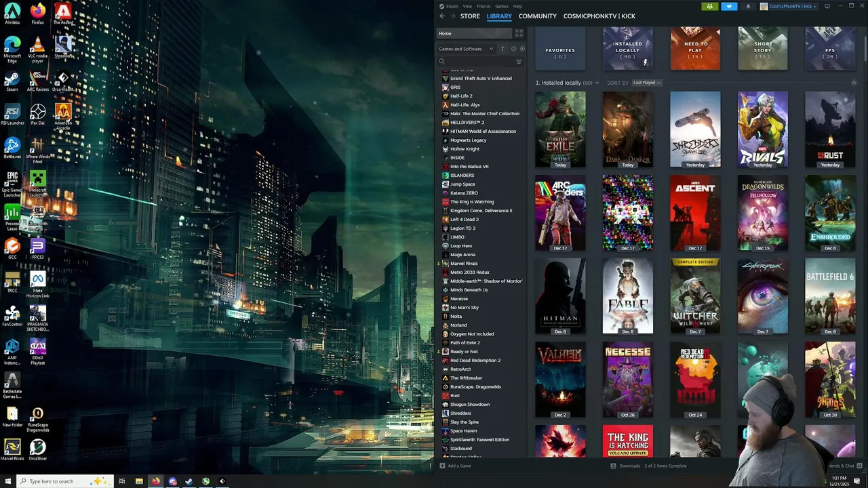Image resolution: width=868 pixels, height=488 pixels.
Task: Open the RPCS3 desktop shortcut
Action: (37, 249)
